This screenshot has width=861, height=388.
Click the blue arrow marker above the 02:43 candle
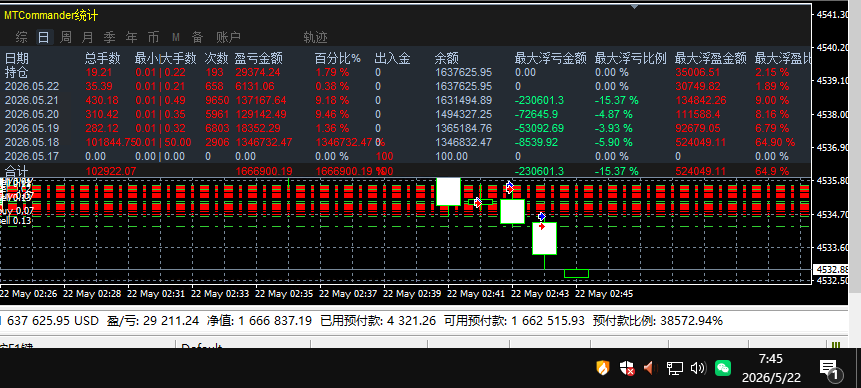click(x=542, y=217)
